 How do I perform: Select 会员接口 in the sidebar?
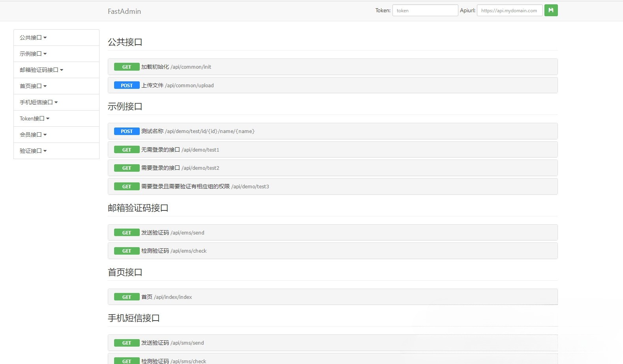33,135
